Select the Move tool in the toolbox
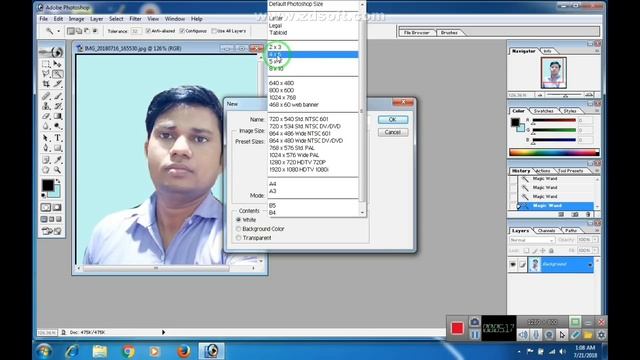This screenshot has height=360, width=640. pos(58,64)
